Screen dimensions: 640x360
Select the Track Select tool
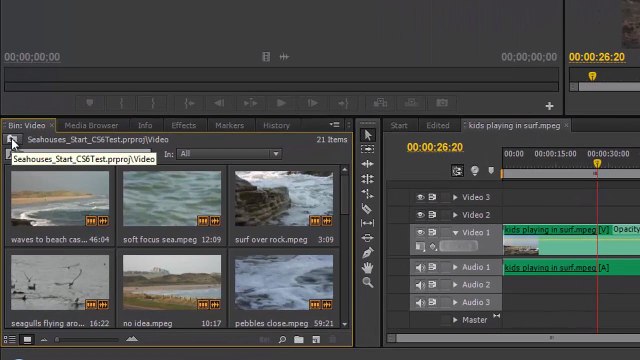(367, 149)
